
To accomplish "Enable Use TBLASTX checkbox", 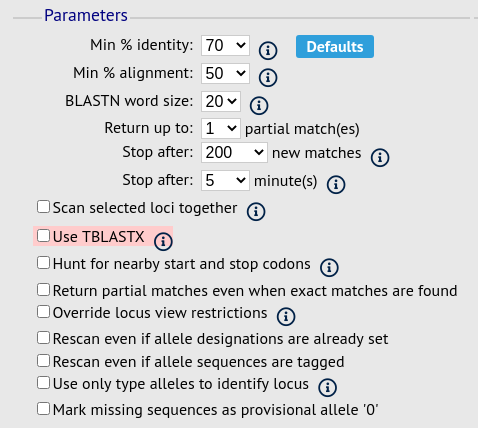I will (43, 236).
